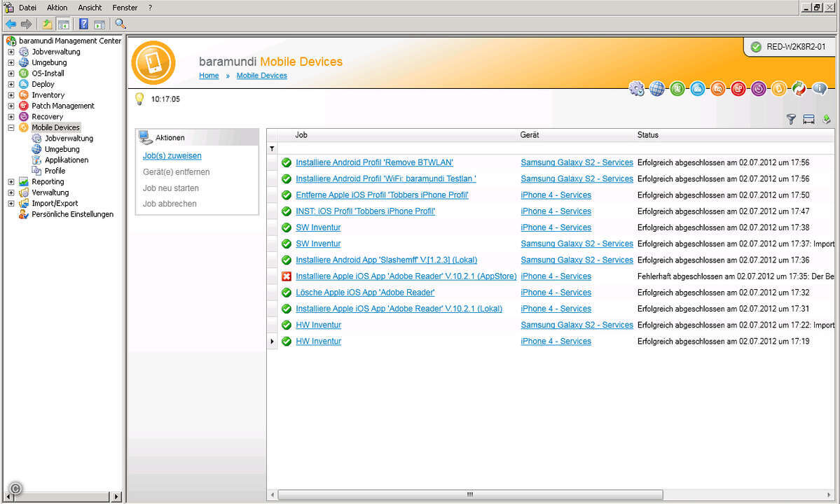Click the filter row funnel indicator
The height and width of the screenshot is (504, 840).
pyautogui.click(x=272, y=148)
